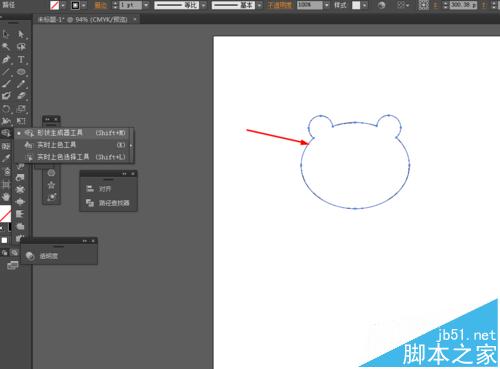Select the Width tool
Image resolution: width=500 pixels, height=369 pixels.
pos(6,121)
